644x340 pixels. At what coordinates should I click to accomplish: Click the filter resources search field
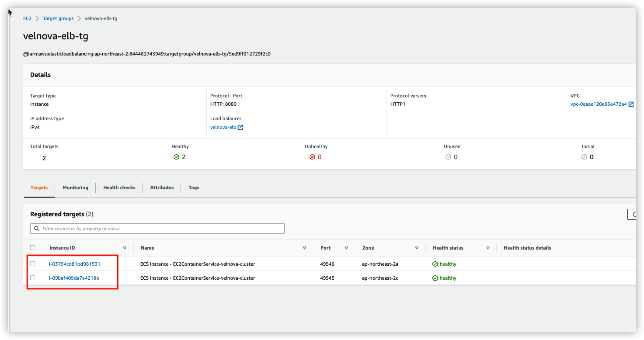click(160, 229)
